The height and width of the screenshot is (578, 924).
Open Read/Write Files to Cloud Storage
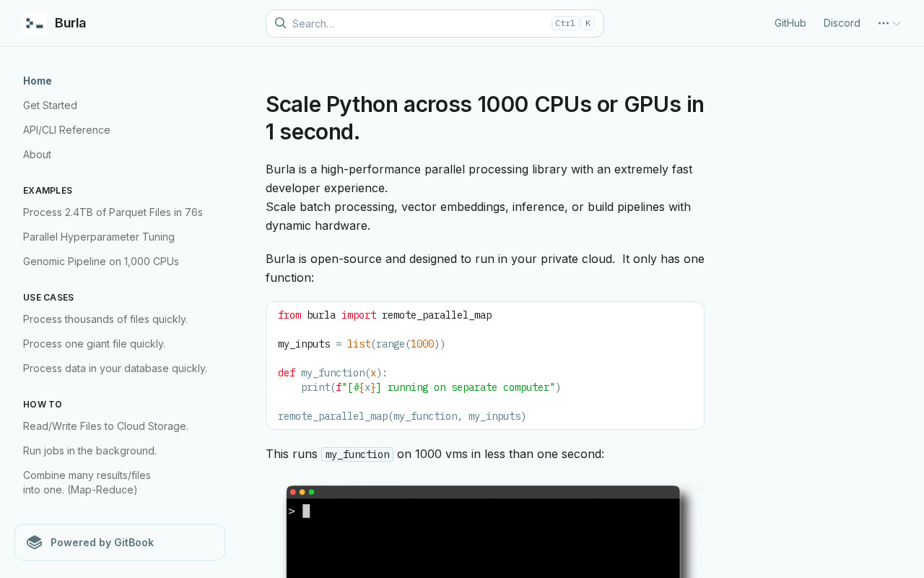pyautogui.click(x=105, y=426)
